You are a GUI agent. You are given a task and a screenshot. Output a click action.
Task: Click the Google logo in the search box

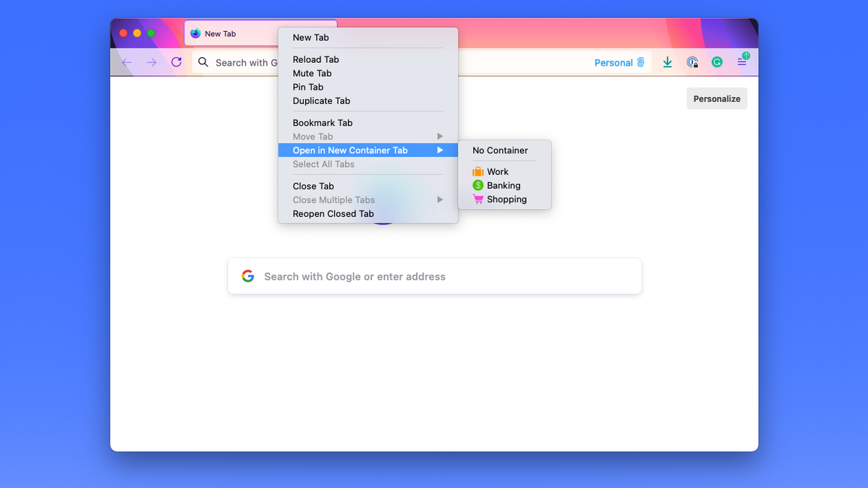[x=248, y=275]
